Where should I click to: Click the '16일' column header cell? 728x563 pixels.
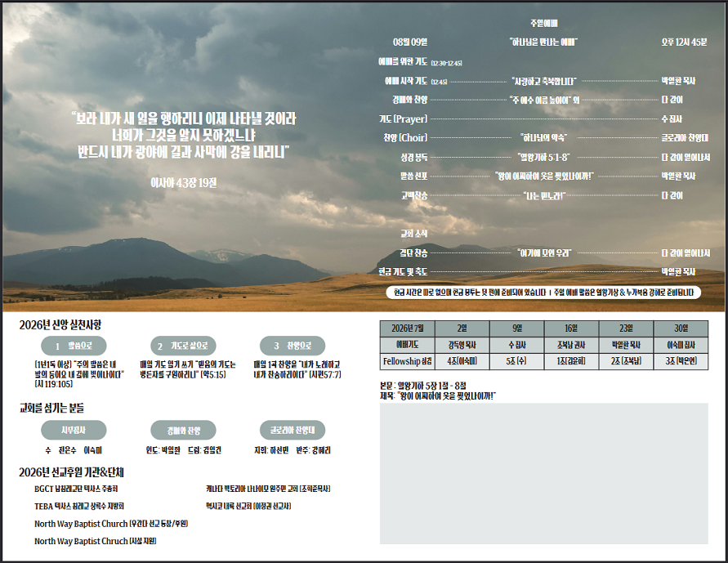tap(571, 328)
